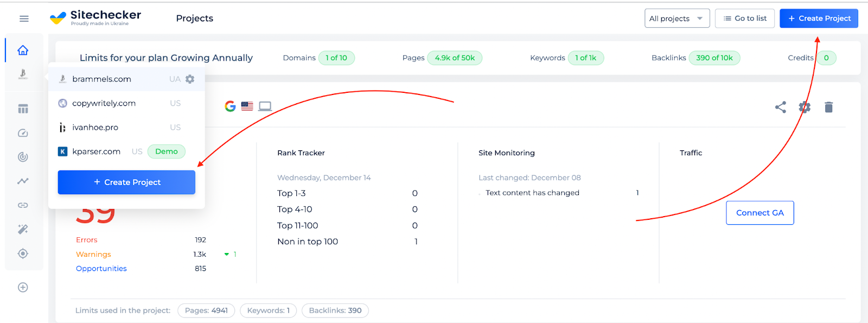Click the Projects page title
The width and height of the screenshot is (868, 323).
click(x=195, y=18)
